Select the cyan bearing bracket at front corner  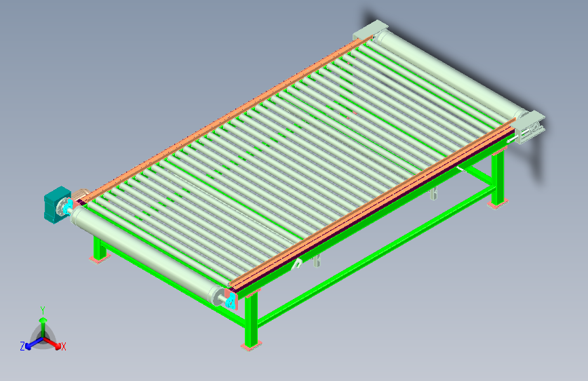coord(231,300)
